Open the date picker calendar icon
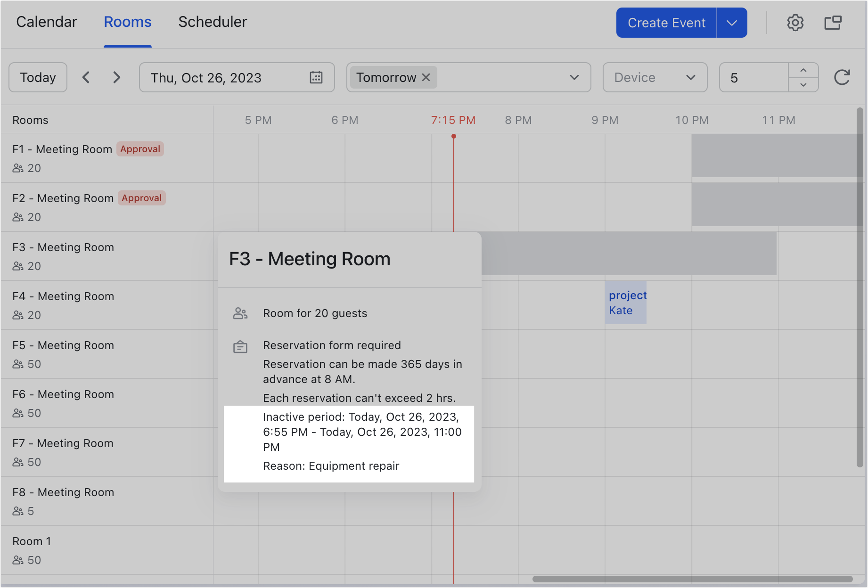The width and height of the screenshot is (868, 588). click(x=316, y=77)
